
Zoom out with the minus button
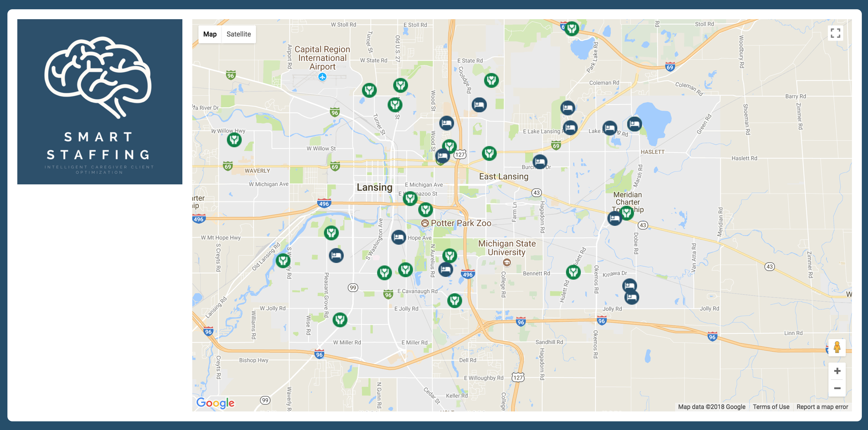[x=837, y=388]
